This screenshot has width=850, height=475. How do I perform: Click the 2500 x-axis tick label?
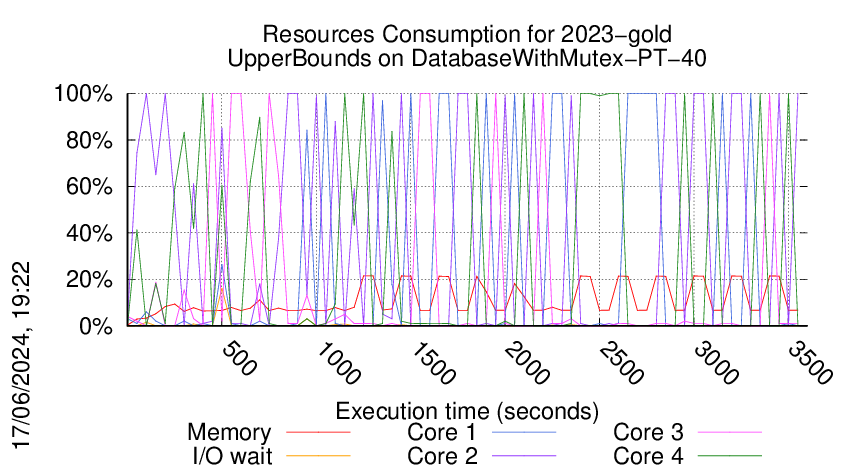(x=621, y=363)
